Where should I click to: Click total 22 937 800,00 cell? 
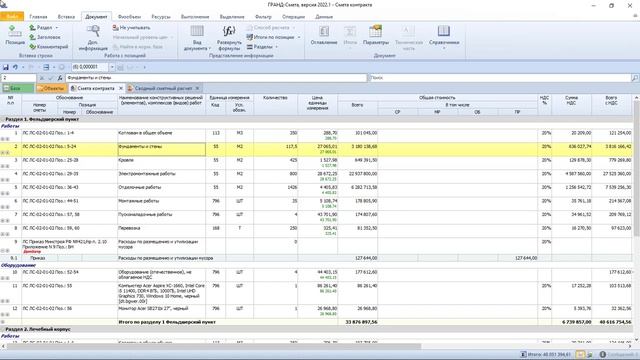358,177
